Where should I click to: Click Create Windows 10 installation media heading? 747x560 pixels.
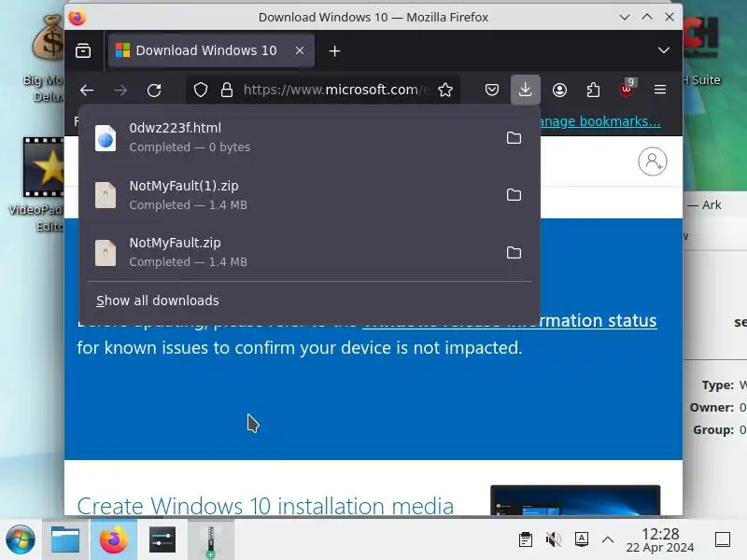click(265, 505)
